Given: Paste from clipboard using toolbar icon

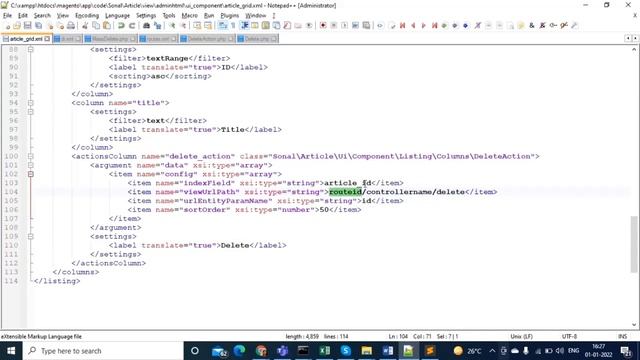Looking at the screenshot, I should [107, 26].
